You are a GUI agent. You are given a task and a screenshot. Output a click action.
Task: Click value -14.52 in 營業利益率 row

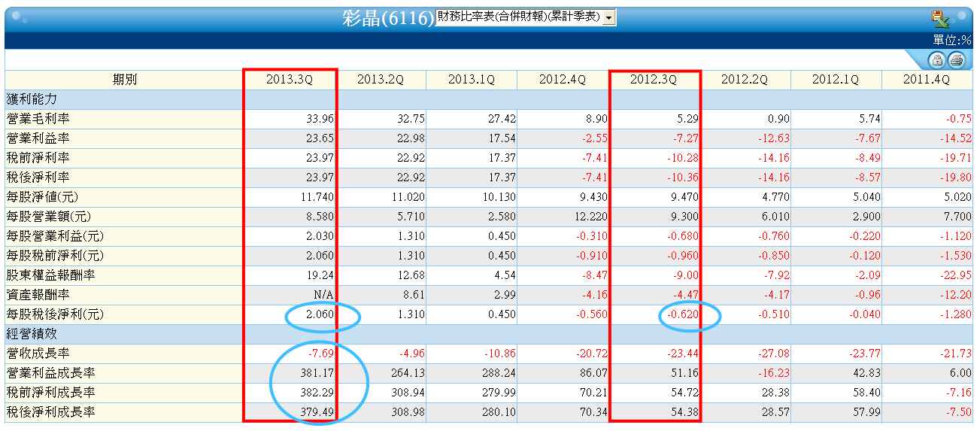955,138
